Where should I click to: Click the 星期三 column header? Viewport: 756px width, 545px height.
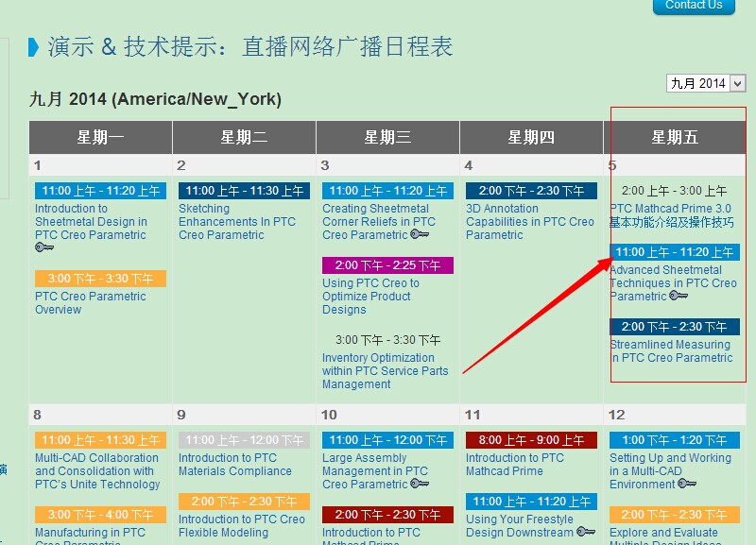[x=387, y=137]
